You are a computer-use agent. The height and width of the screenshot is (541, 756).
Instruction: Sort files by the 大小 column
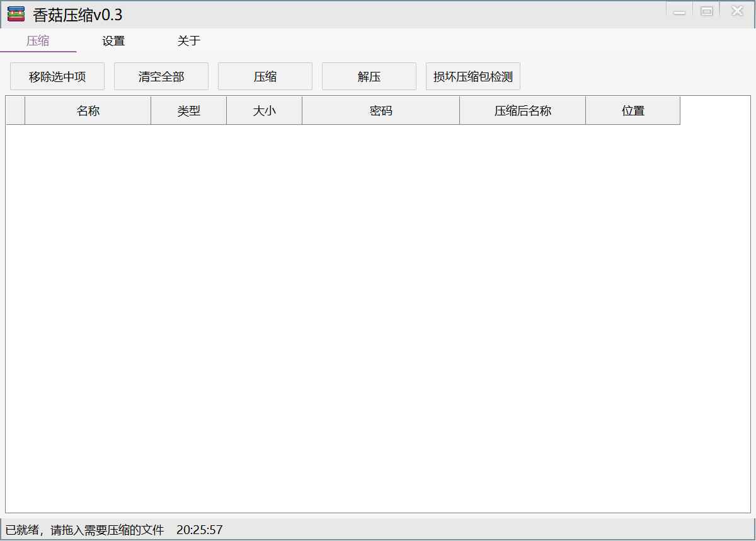263,110
